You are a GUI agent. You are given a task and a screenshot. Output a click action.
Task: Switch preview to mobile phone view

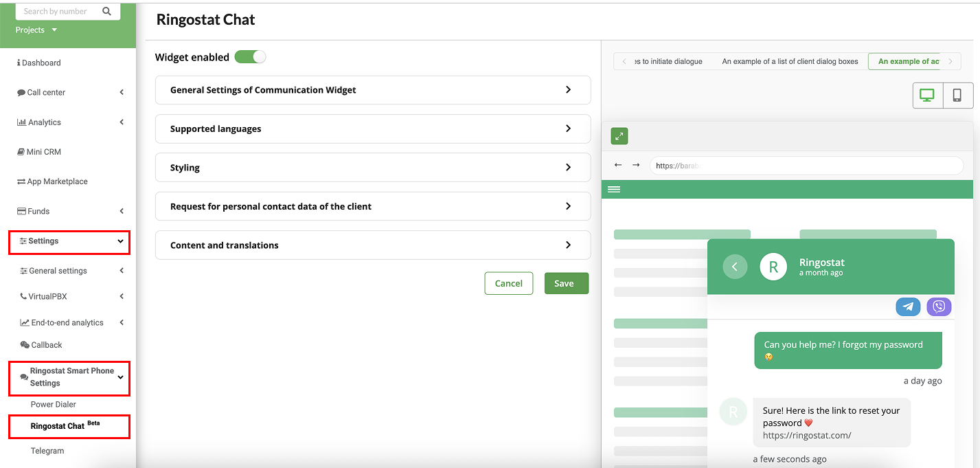957,96
